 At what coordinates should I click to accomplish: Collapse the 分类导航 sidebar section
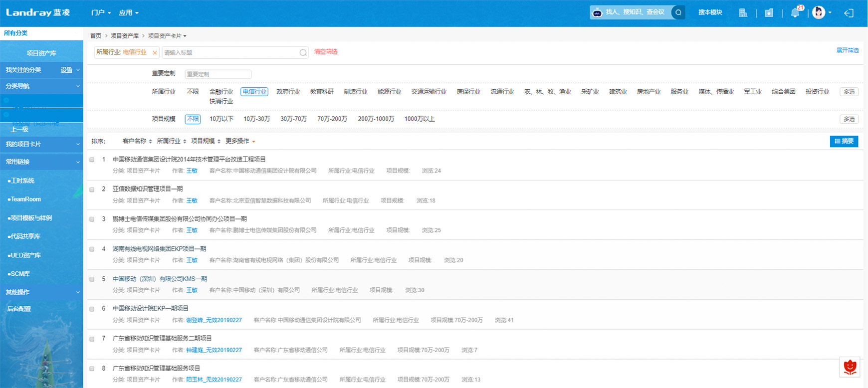click(x=78, y=86)
